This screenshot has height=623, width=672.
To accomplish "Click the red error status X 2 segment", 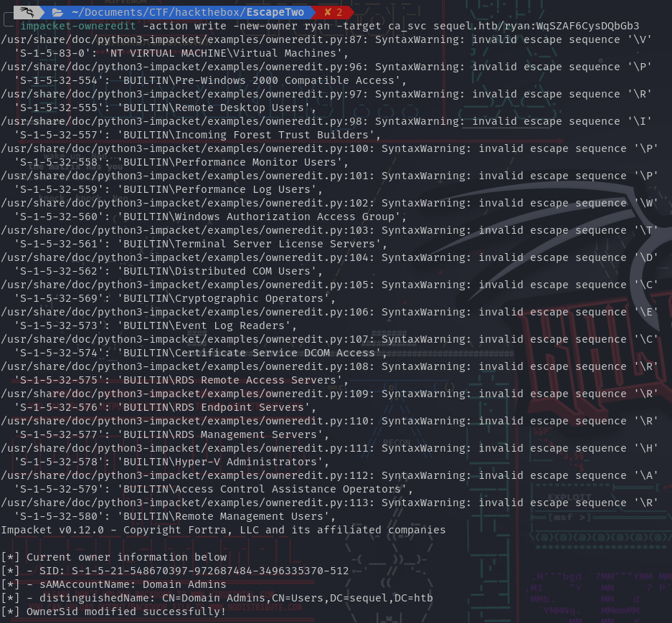I will pyautogui.click(x=333, y=12).
